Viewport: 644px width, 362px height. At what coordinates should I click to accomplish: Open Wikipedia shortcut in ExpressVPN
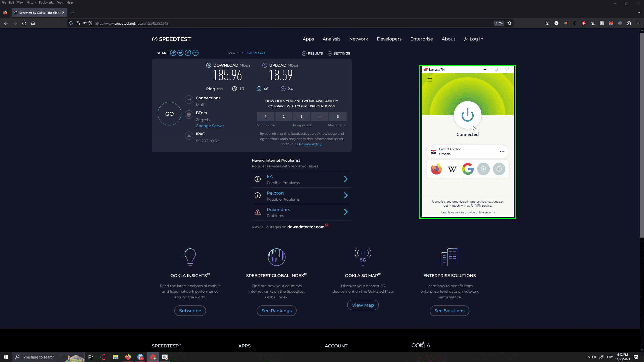(x=452, y=169)
